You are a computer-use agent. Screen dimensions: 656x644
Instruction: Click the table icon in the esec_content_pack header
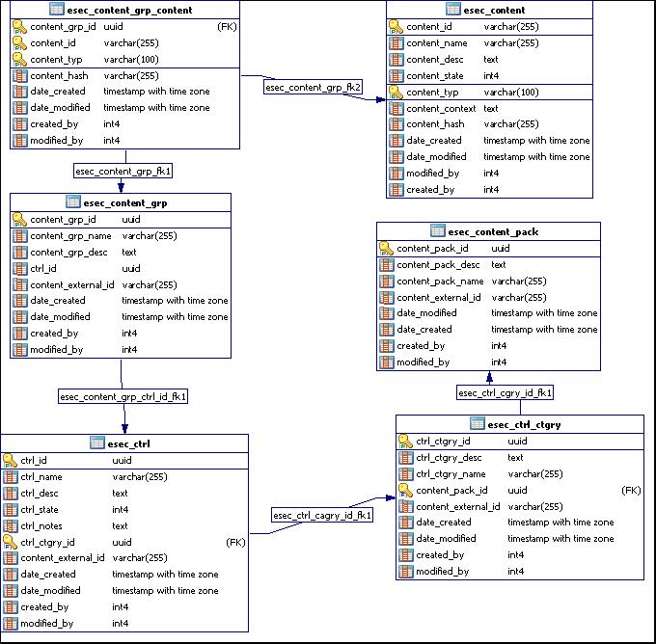(x=437, y=231)
